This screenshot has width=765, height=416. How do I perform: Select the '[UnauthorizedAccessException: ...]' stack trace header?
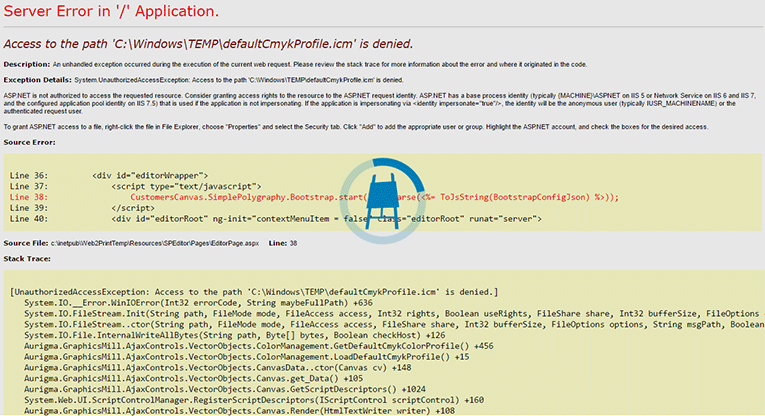pos(254,292)
